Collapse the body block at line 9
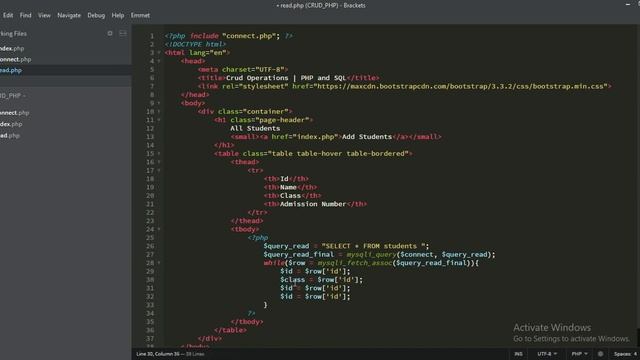The image size is (640, 360). (x=159, y=103)
